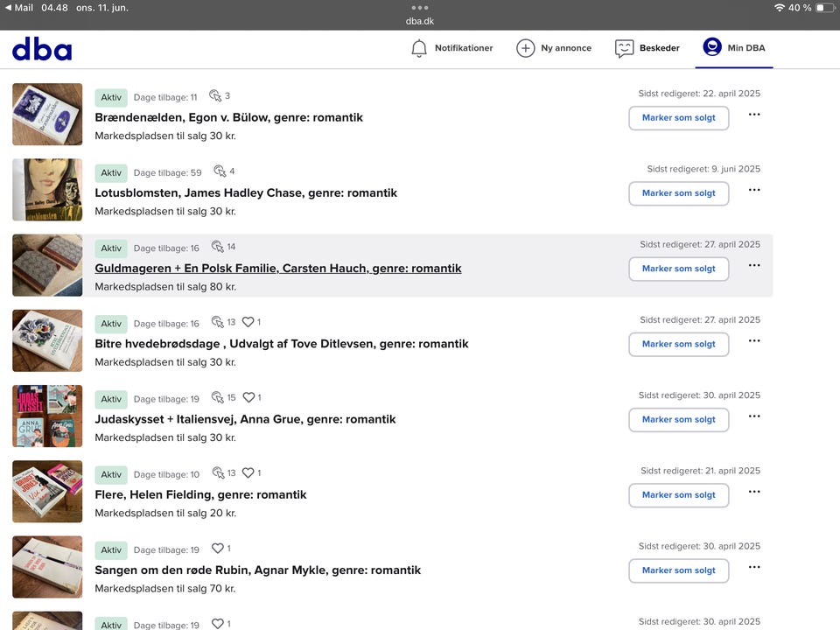Tap the Wi-Fi status icon
The height and width of the screenshot is (630, 840).
780,8
